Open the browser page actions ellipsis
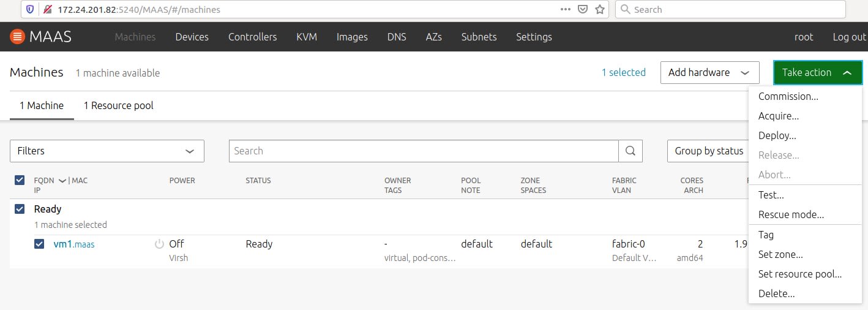Viewport: 868px width, 310px height. [566, 10]
